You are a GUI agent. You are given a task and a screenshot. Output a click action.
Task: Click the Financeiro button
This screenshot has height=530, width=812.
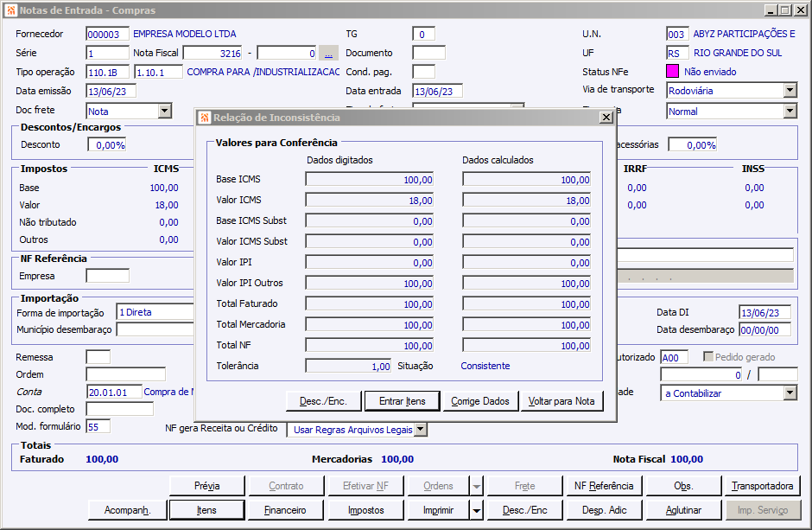[x=285, y=510]
